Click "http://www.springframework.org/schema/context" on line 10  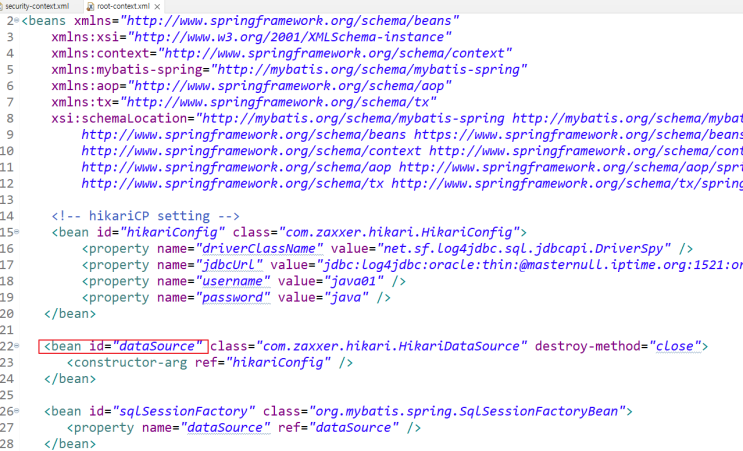(x=251, y=151)
